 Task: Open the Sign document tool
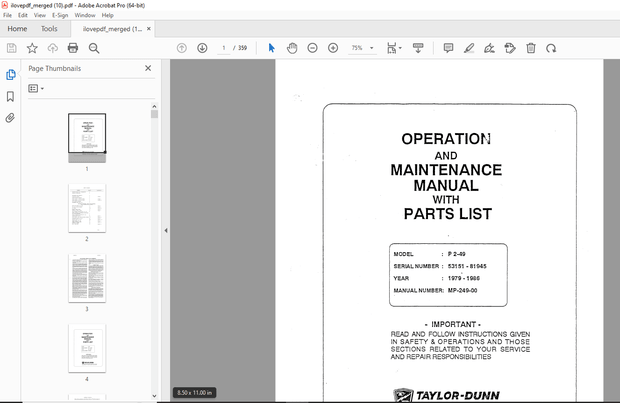click(490, 48)
